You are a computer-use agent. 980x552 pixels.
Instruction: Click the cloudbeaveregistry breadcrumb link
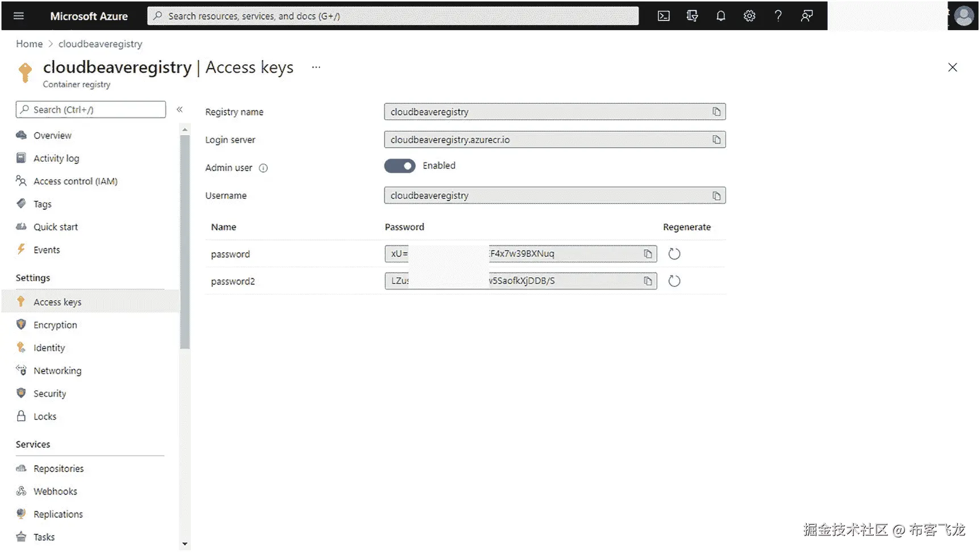coord(101,44)
